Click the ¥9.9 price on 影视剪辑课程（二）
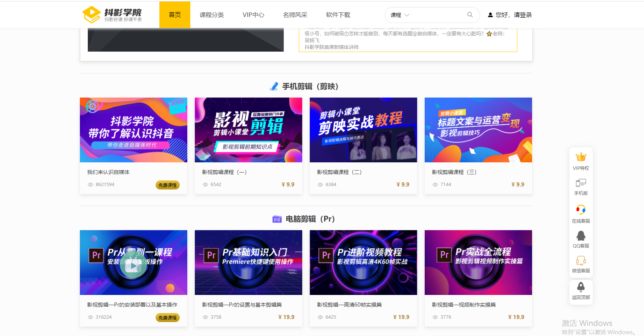 tap(403, 185)
